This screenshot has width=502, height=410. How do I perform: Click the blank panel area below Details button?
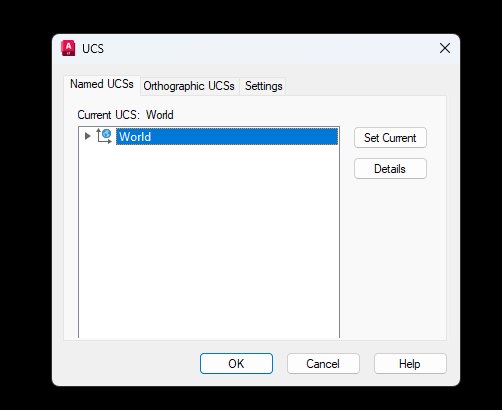(390, 258)
